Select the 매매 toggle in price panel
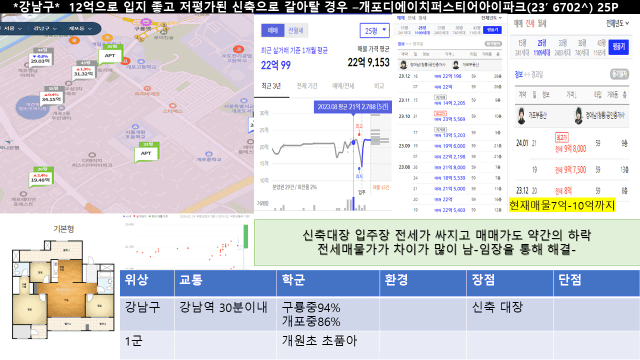Viewport: 640px width, 360px height. coord(272,31)
